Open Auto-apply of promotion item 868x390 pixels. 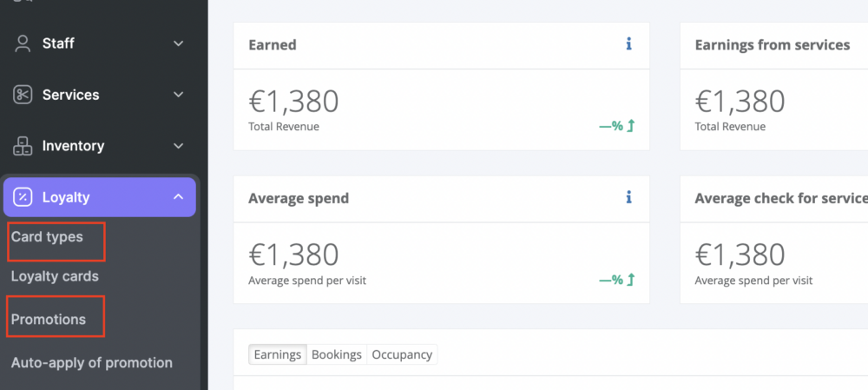tap(92, 363)
